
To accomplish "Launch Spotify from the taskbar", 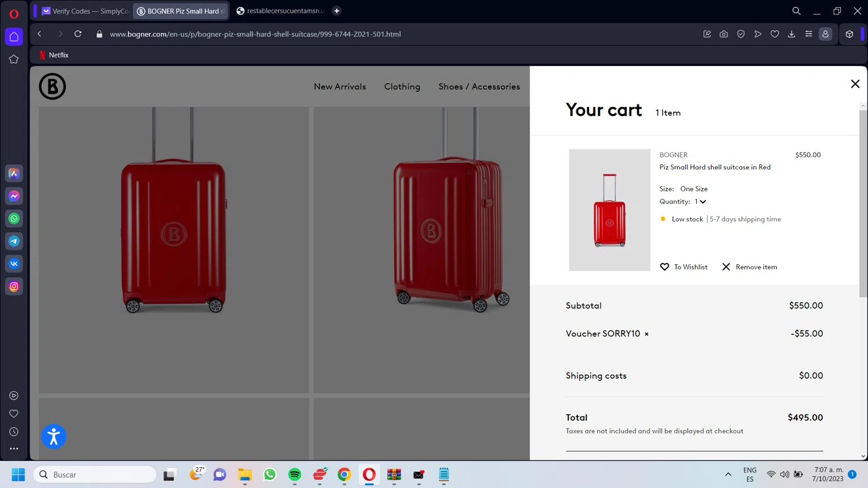I will coord(295,475).
